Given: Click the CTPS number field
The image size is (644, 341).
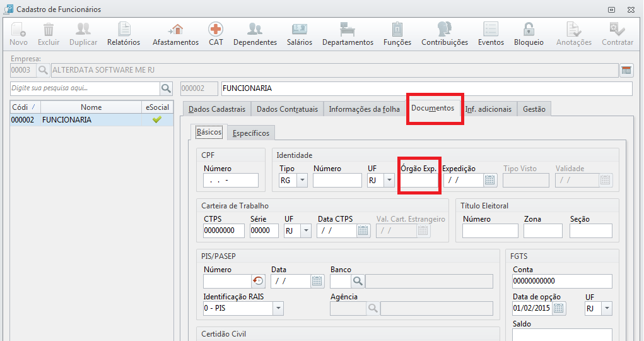Looking at the screenshot, I should [x=224, y=230].
